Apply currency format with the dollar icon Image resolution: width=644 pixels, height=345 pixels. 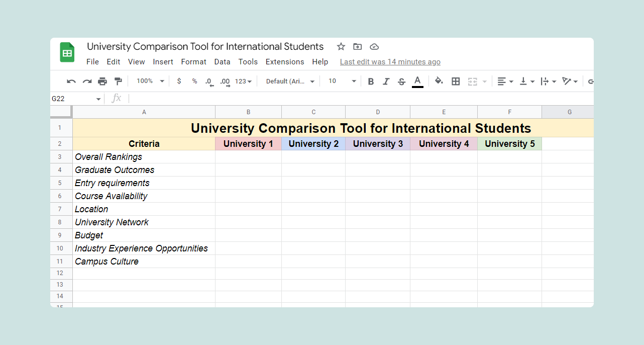point(179,80)
